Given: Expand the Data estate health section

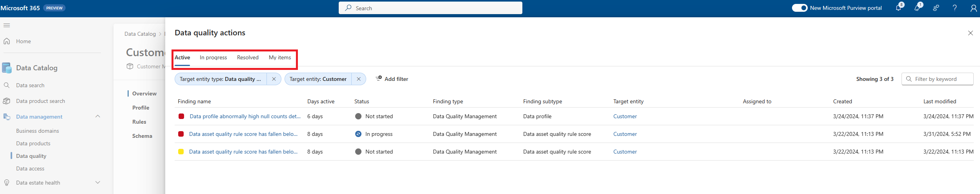Looking at the screenshot, I should (98, 183).
